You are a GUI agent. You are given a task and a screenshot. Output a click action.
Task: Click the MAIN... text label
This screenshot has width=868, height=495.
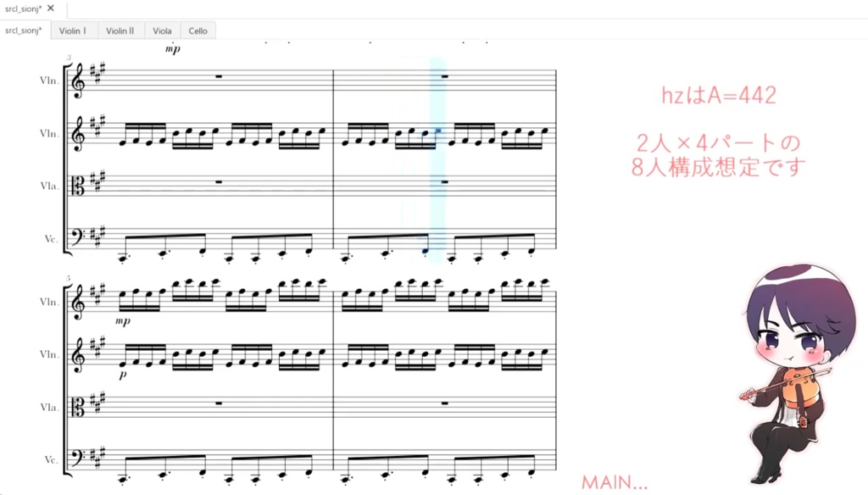click(x=615, y=483)
